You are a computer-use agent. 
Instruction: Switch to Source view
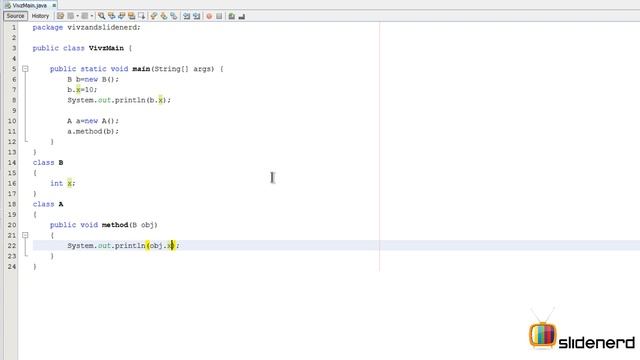click(16, 16)
